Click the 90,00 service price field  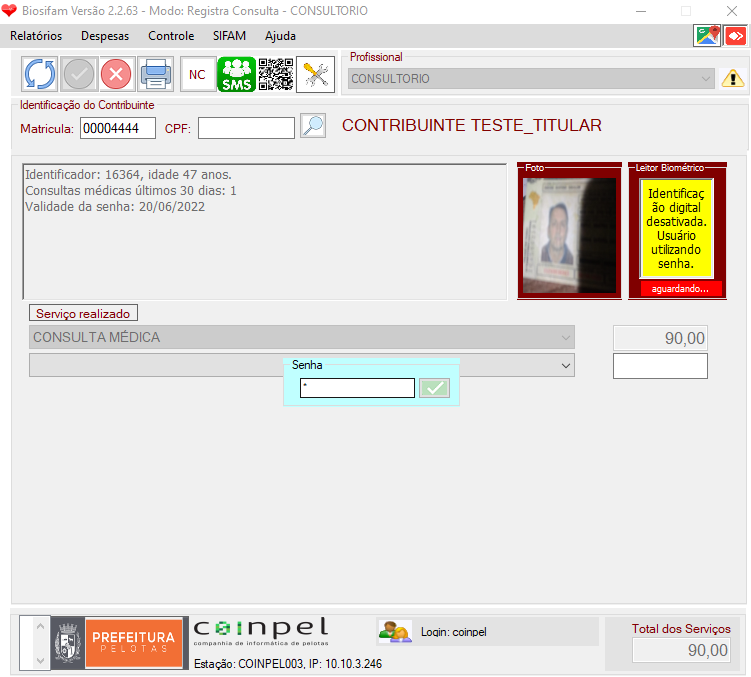click(x=660, y=338)
